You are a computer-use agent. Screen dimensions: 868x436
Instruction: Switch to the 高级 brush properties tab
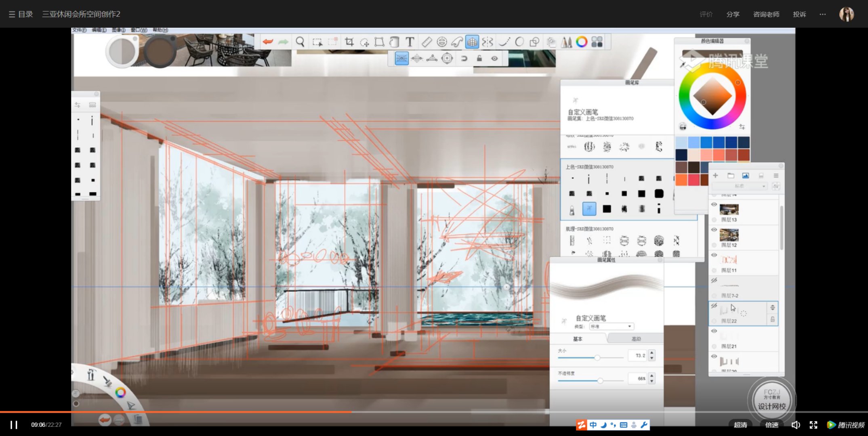[636, 339]
